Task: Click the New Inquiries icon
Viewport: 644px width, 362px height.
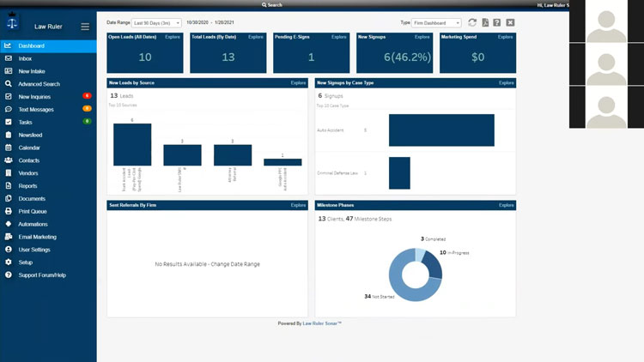Action: click(x=9, y=96)
